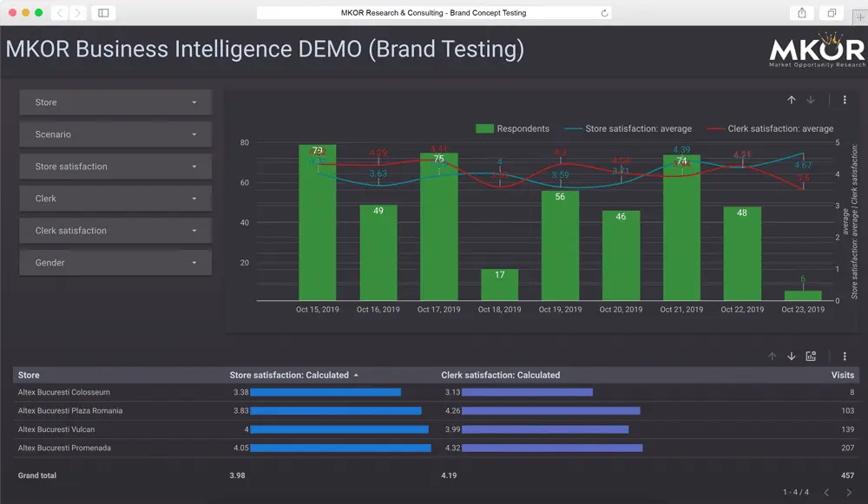Sort by Visits column header
868x504 pixels.
click(843, 375)
